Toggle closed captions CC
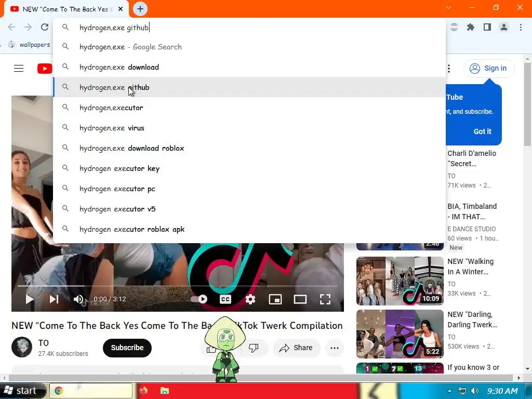This screenshot has width=532, height=399. pyautogui.click(x=225, y=299)
